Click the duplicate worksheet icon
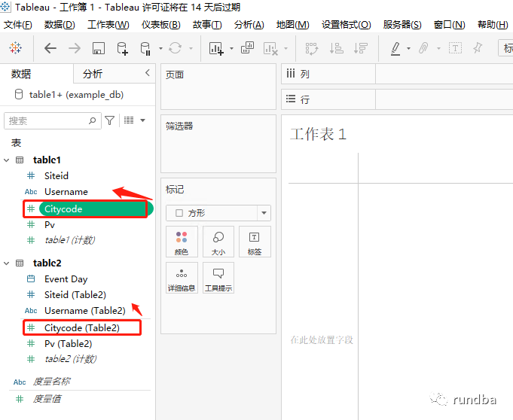 pos(247,47)
